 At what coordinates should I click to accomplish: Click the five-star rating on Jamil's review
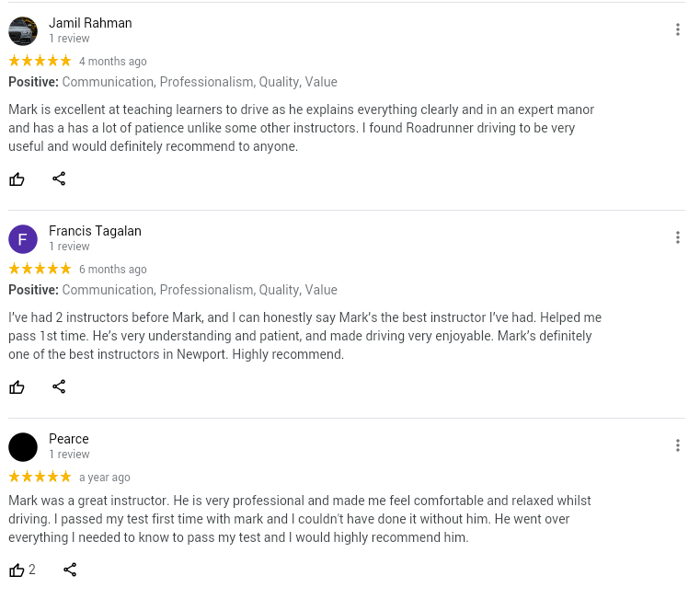tap(40, 61)
